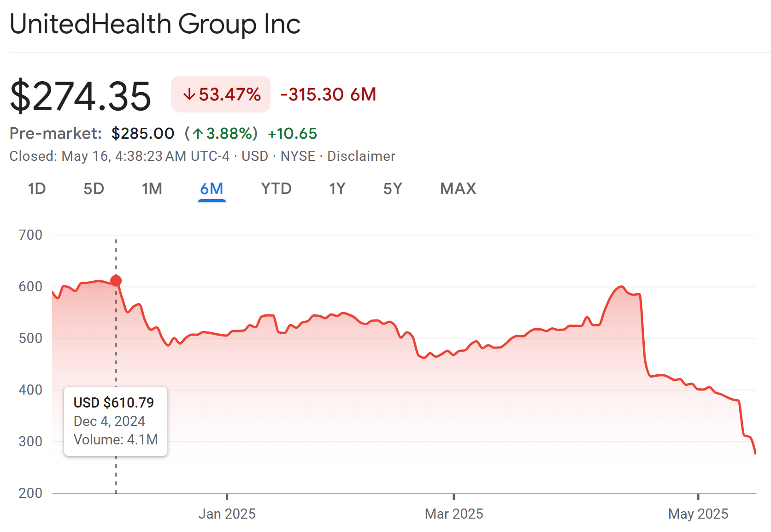Show the MAX price history

[458, 189]
